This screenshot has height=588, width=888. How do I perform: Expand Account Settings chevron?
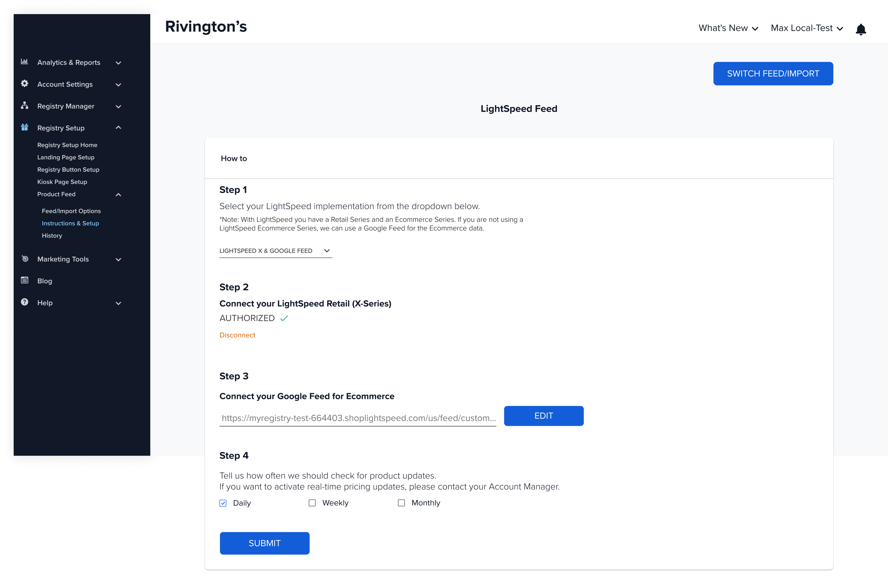click(118, 84)
